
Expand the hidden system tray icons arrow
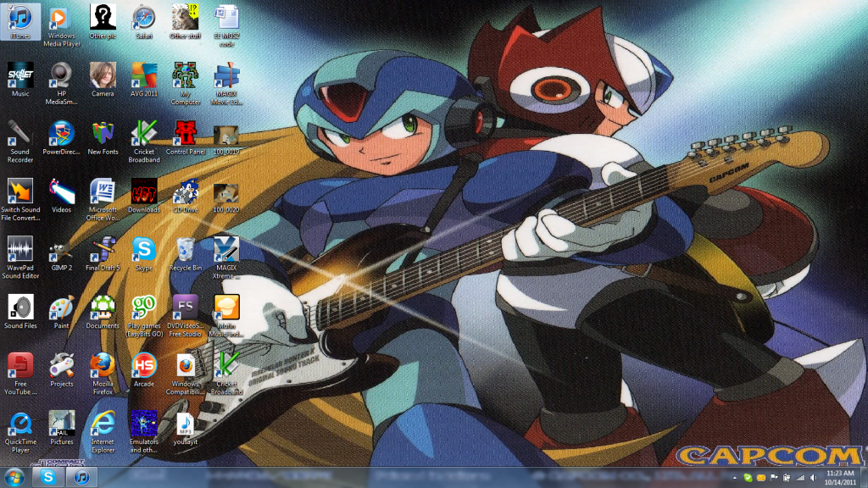tap(737, 479)
